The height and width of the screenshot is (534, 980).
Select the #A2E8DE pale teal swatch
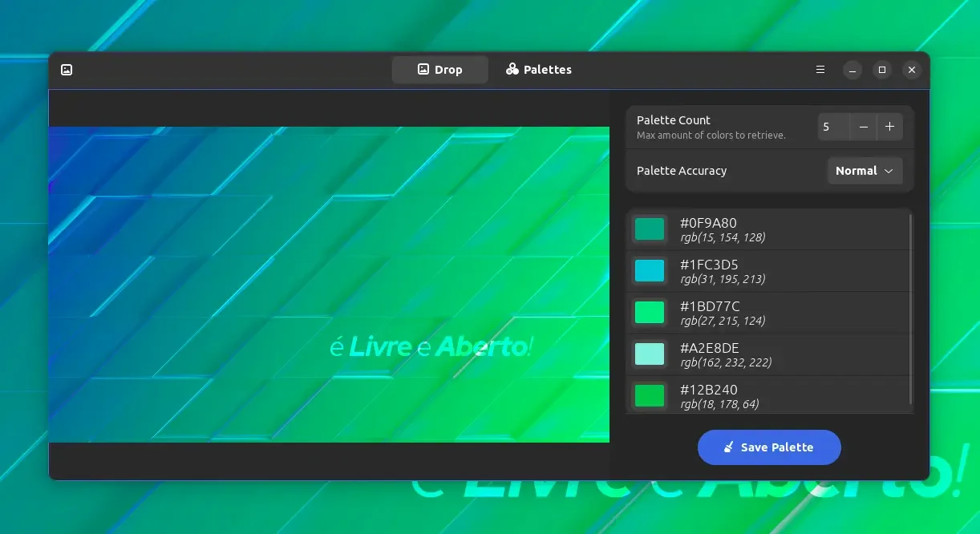tap(650, 354)
